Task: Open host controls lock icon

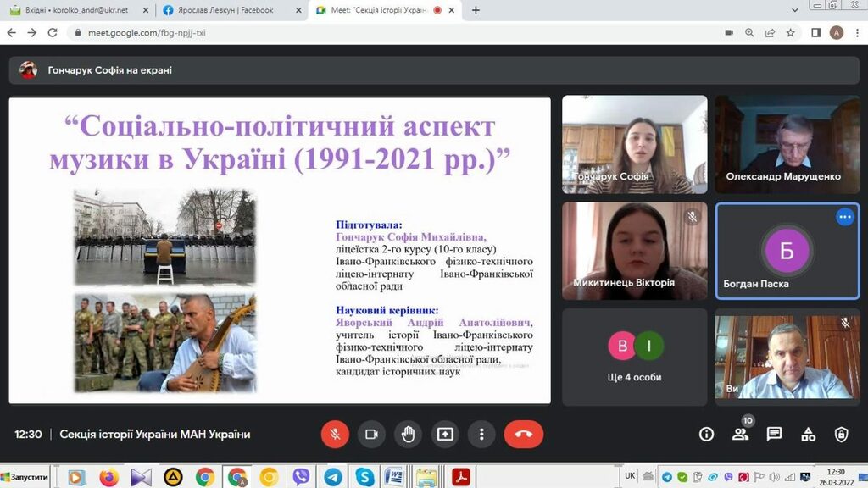Action: pyautogui.click(x=841, y=435)
